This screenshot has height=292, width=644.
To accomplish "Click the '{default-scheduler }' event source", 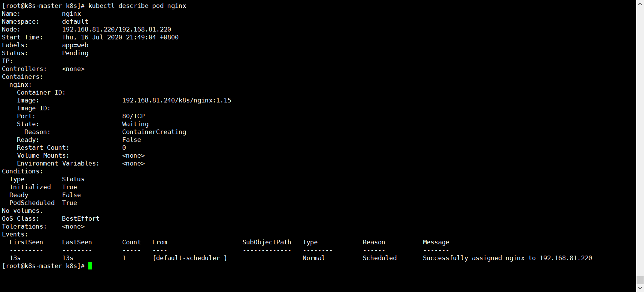I will point(190,258).
